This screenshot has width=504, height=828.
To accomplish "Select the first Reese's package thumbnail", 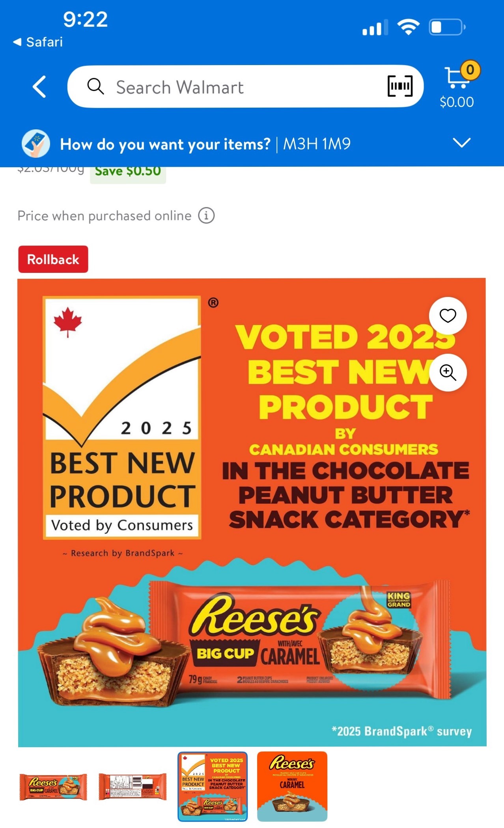I will pos(53,787).
